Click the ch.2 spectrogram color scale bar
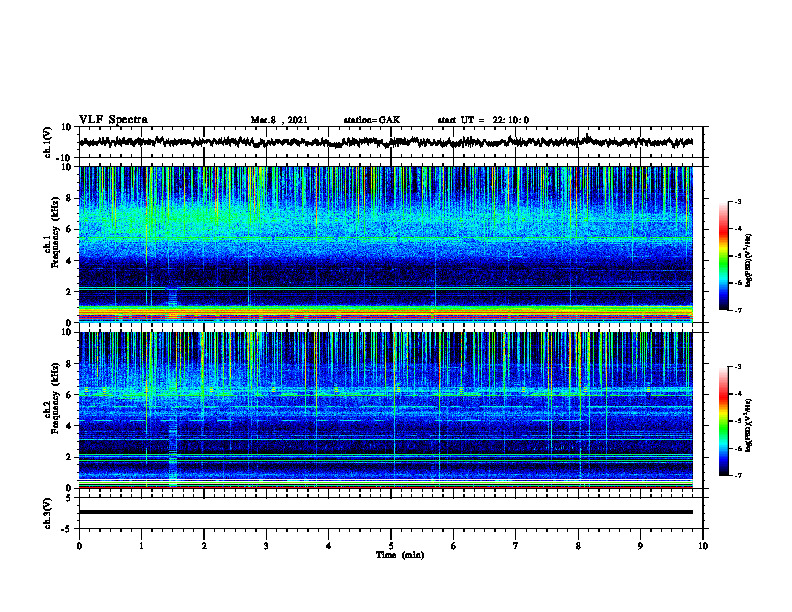Viewport: 792px width, 612px height. point(723,421)
